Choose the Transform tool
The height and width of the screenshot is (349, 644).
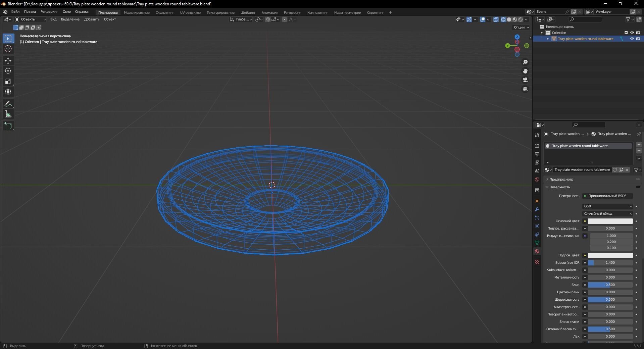tap(8, 92)
